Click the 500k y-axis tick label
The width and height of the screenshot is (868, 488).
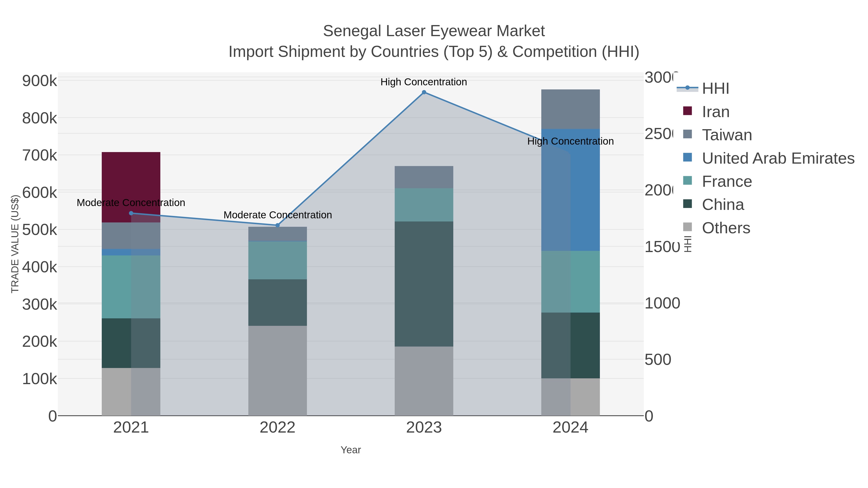coord(40,230)
